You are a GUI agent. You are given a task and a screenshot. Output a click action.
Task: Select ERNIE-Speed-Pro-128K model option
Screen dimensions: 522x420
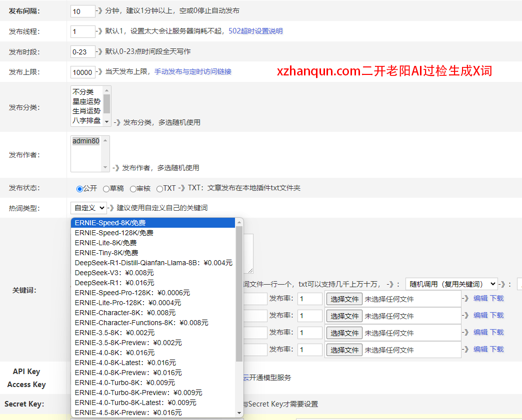pyautogui.click(x=153, y=293)
